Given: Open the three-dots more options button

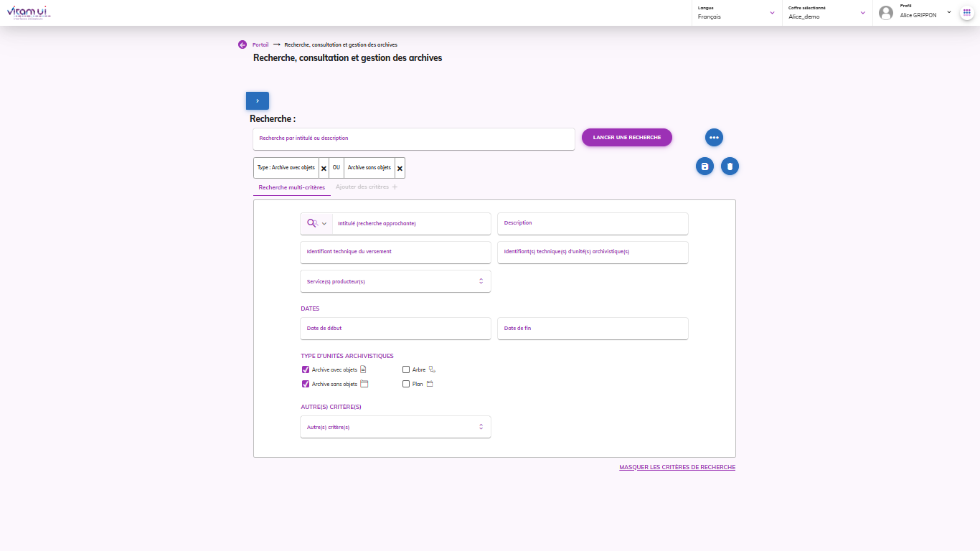Looking at the screenshot, I should [714, 138].
